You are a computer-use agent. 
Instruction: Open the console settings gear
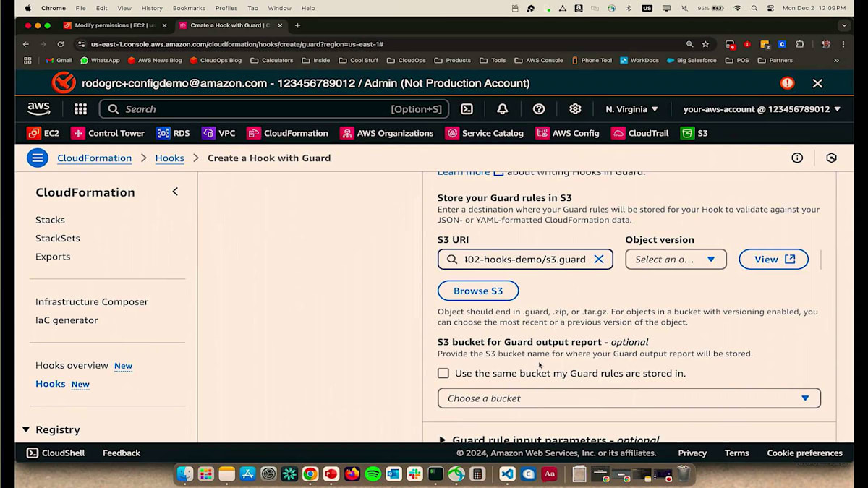pyautogui.click(x=575, y=109)
